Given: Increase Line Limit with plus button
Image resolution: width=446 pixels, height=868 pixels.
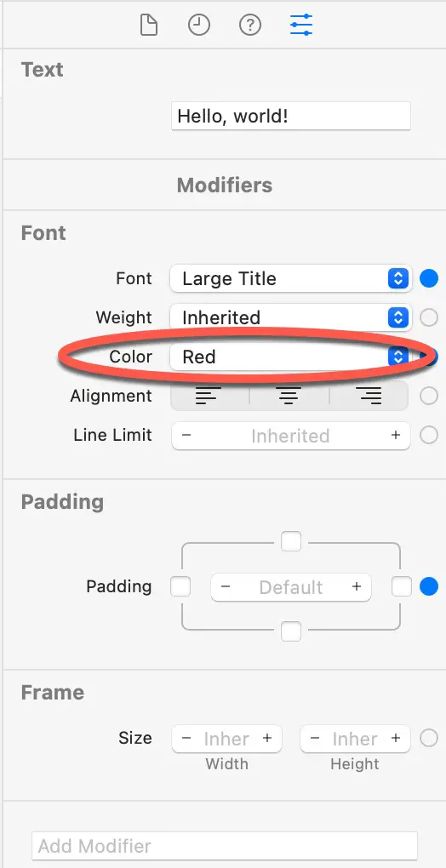Looking at the screenshot, I should pyautogui.click(x=396, y=436).
